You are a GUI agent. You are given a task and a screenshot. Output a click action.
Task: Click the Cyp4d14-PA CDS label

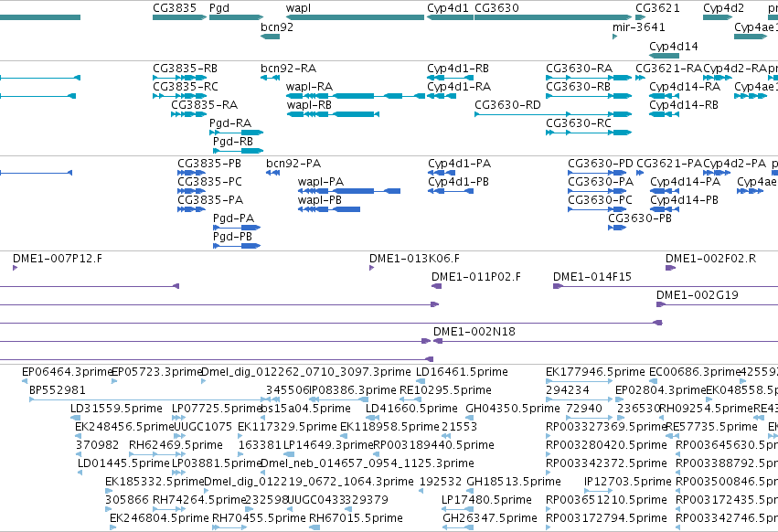[x=686, y=182]
